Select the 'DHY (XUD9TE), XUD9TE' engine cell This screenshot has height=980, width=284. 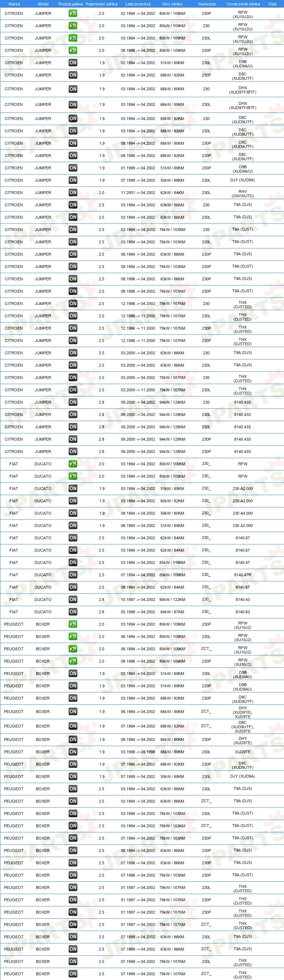(x=243, y=712)
